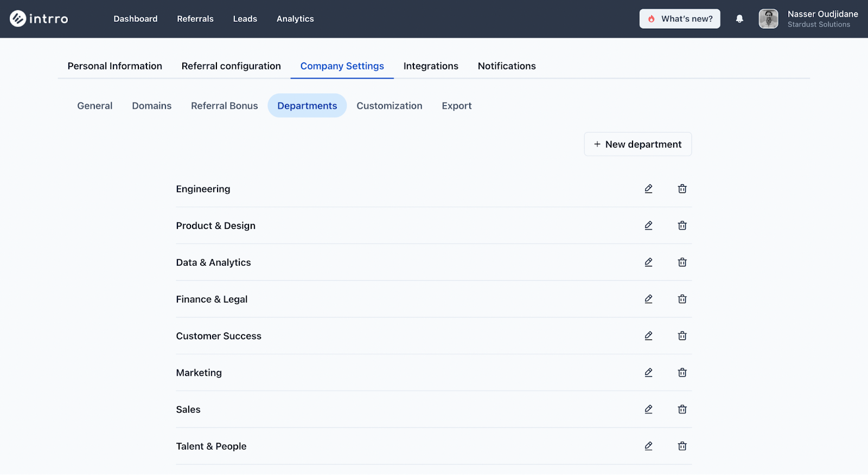This screenshot has height=475, width=868.
Task: Select Referrals in the navigation bar
Action: coord(195,19)
